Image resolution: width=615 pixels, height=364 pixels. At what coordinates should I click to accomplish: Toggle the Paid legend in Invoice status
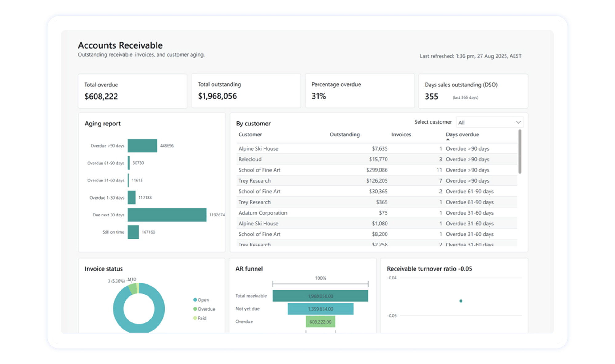click(201, 318)
